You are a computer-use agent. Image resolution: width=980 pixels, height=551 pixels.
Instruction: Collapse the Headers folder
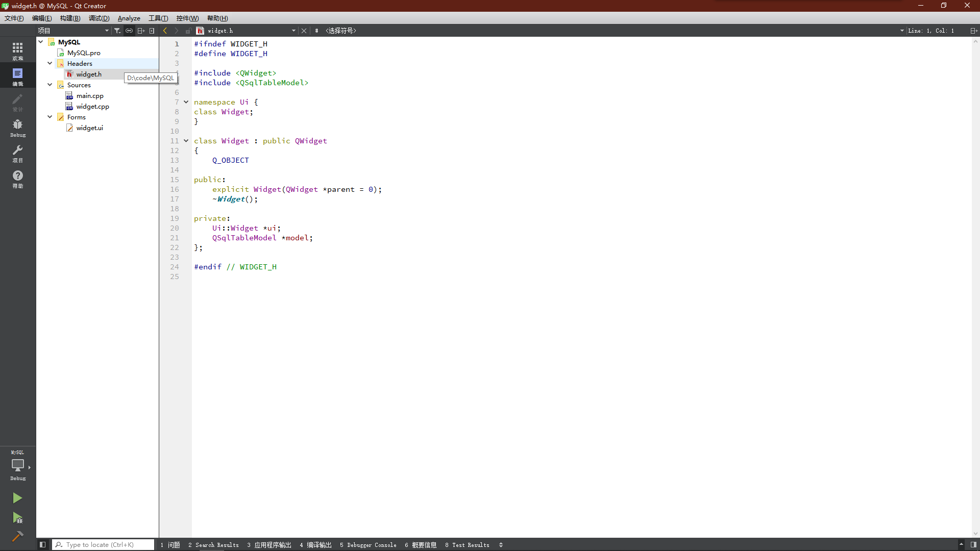(x=50, y=63)
